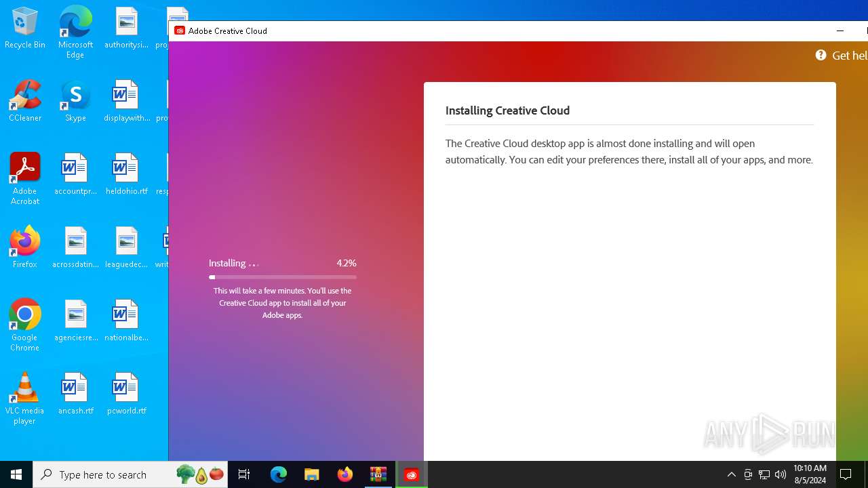The height and width of the screenshot is (488, 868).
Task: Open WinRAR from the taskbar
Action: pos(378,474)
